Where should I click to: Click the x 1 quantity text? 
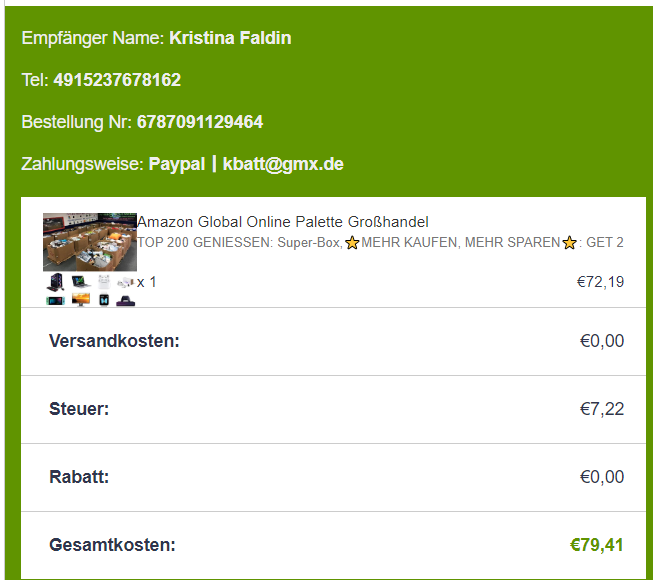[147, 282]
